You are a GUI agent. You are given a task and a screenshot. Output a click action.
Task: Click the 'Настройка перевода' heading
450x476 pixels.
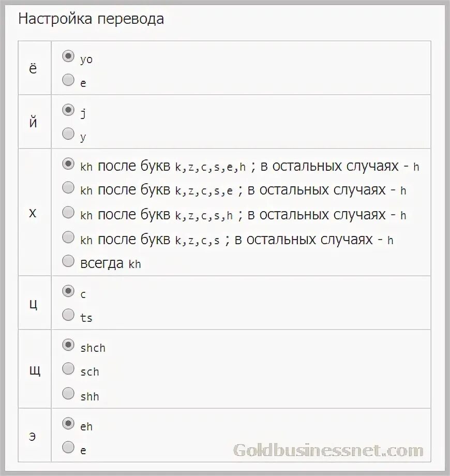point(91,19)
